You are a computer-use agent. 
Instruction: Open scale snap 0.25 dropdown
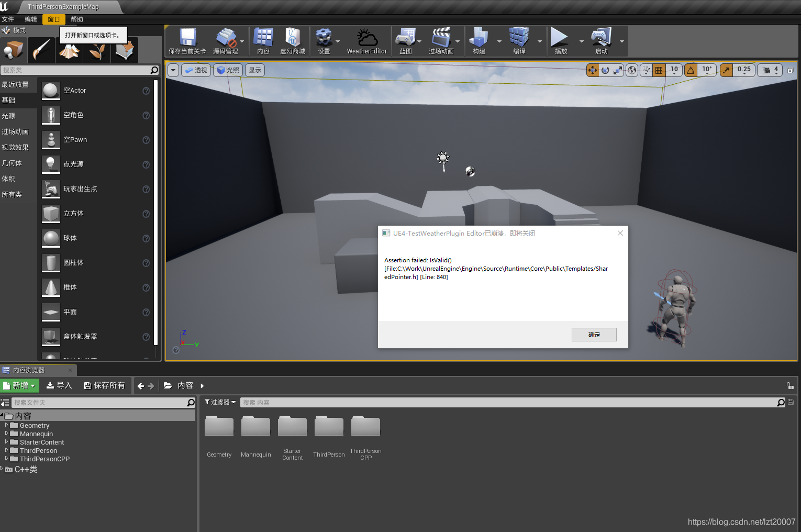[x=744, y=70]
